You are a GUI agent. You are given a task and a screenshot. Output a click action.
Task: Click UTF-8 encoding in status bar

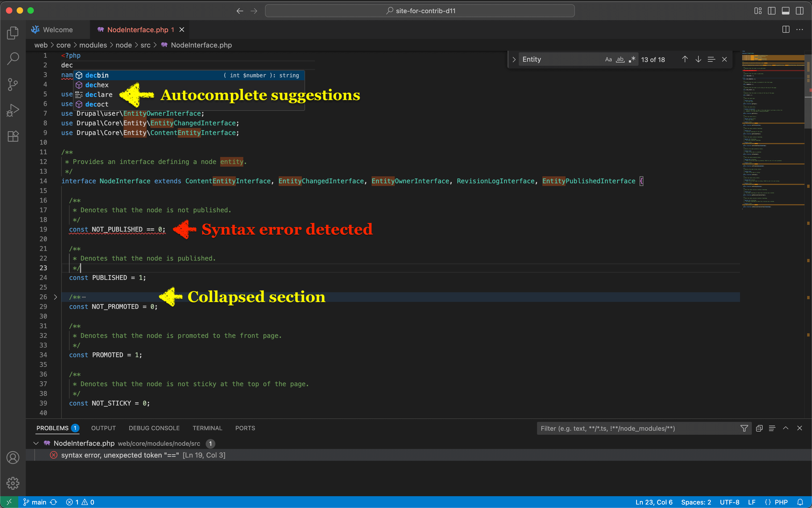coord(730,502)
